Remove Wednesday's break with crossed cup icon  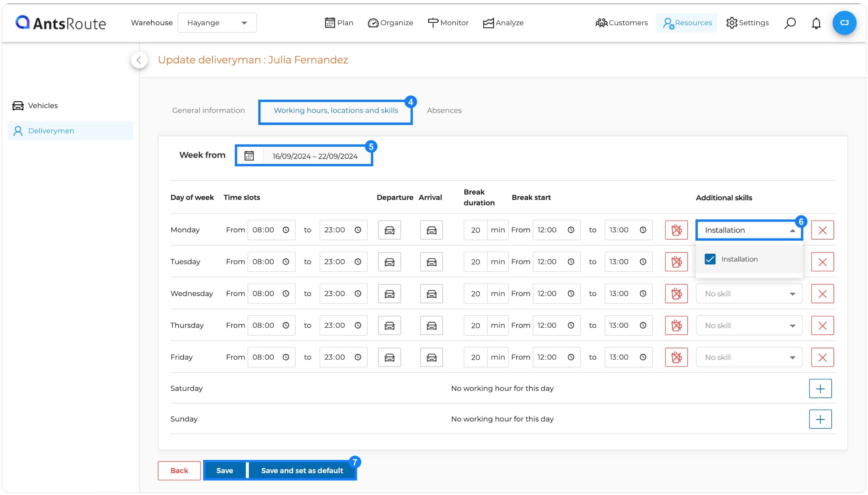pos(676,294)
